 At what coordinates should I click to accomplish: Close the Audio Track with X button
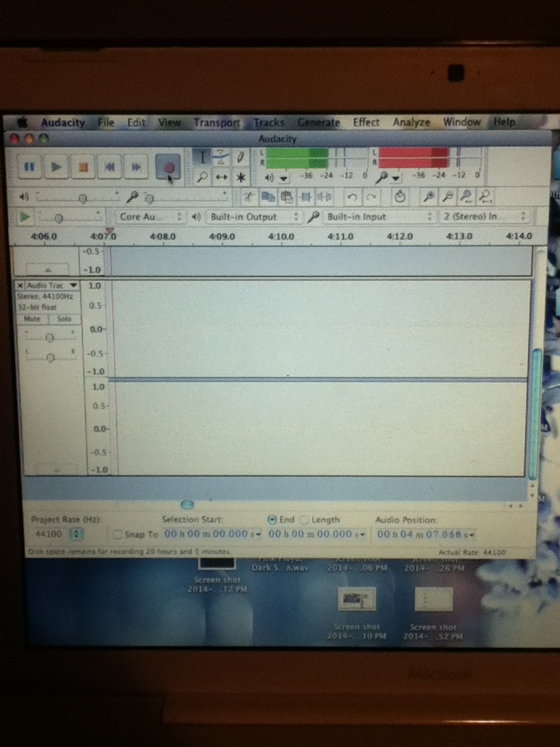point(20,286)
